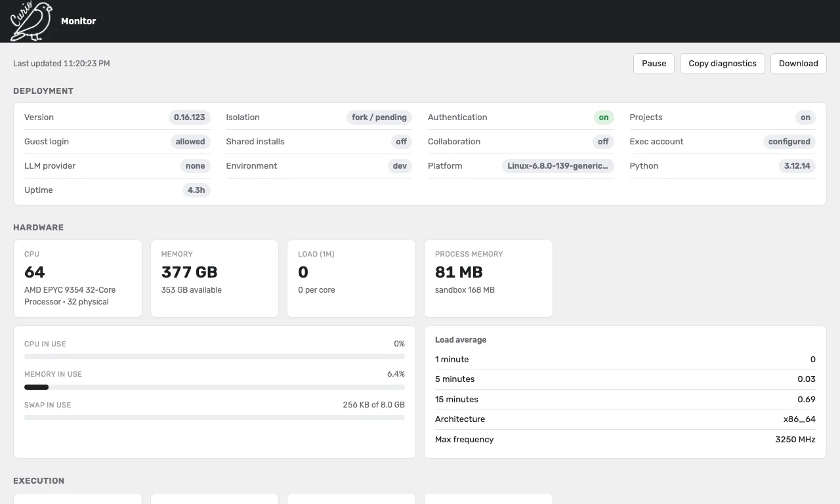Click the 5 minutes value 0.03
The image size is (840, 504).
tap(807, 379)
